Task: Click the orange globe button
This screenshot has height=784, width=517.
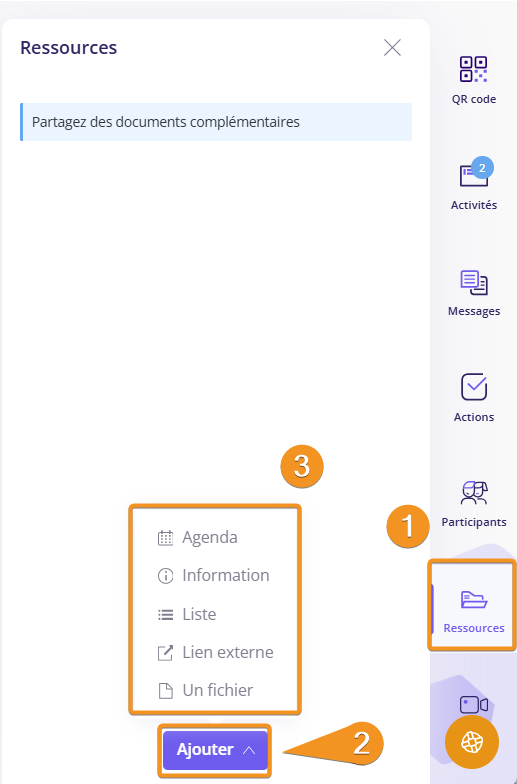Action: point(472,742)
